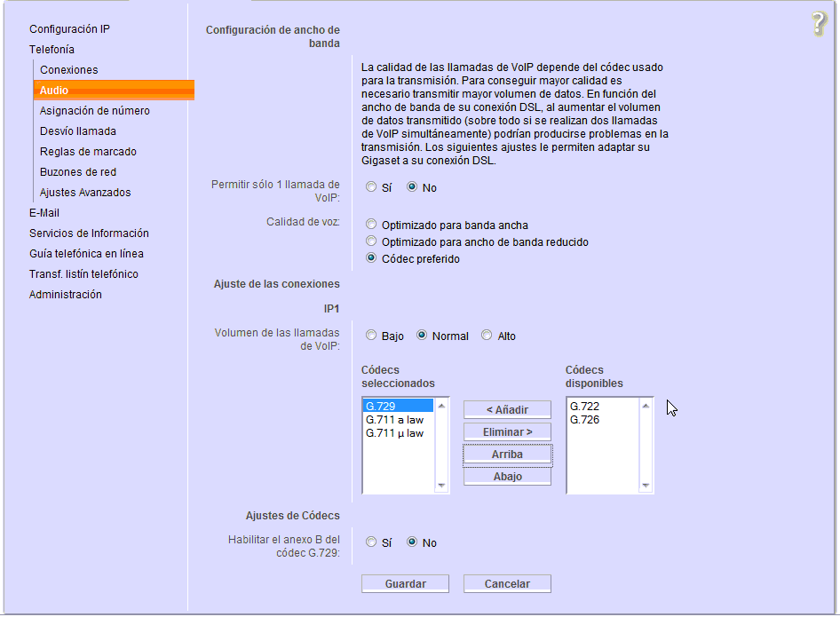
Task: Click the help question mark icon
Action: (819, 24)
